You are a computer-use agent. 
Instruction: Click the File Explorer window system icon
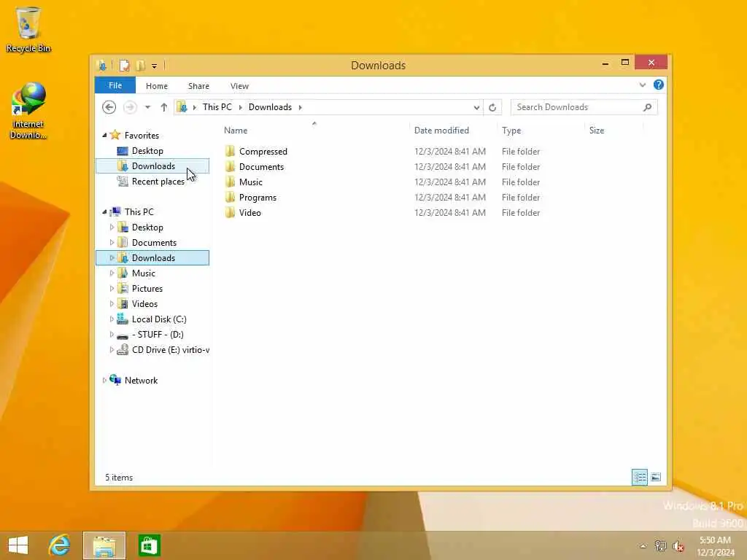pos(101,65)
